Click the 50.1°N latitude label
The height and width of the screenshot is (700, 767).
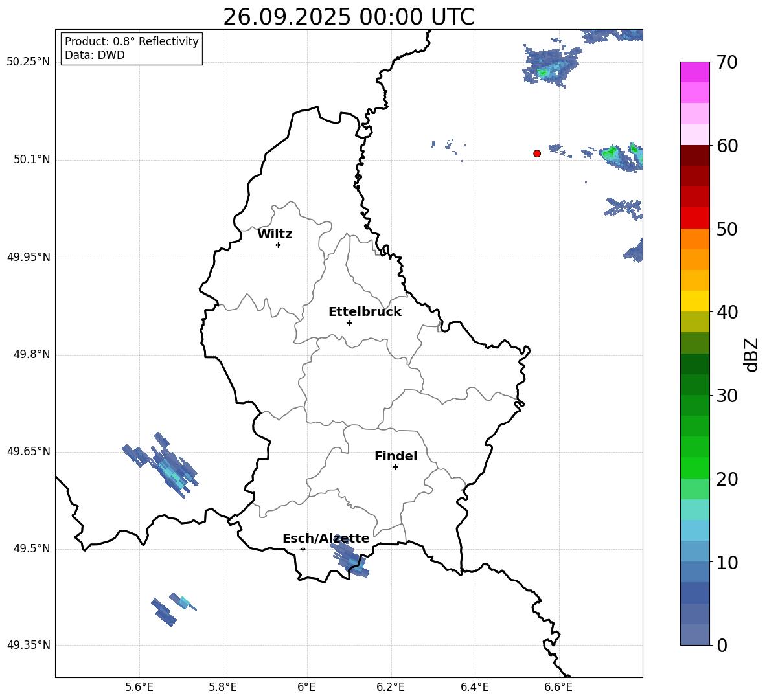(32, 160)
